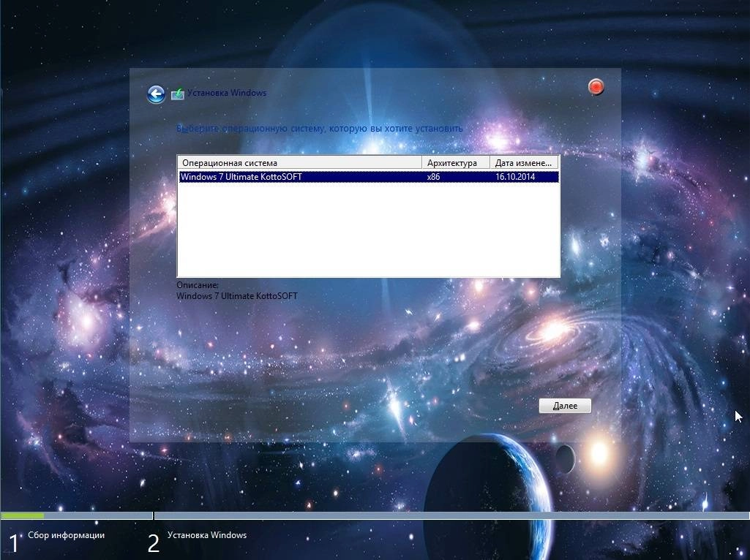Close the installer with the red button
This screenshot has height=560, width=750.
[596, 87]
